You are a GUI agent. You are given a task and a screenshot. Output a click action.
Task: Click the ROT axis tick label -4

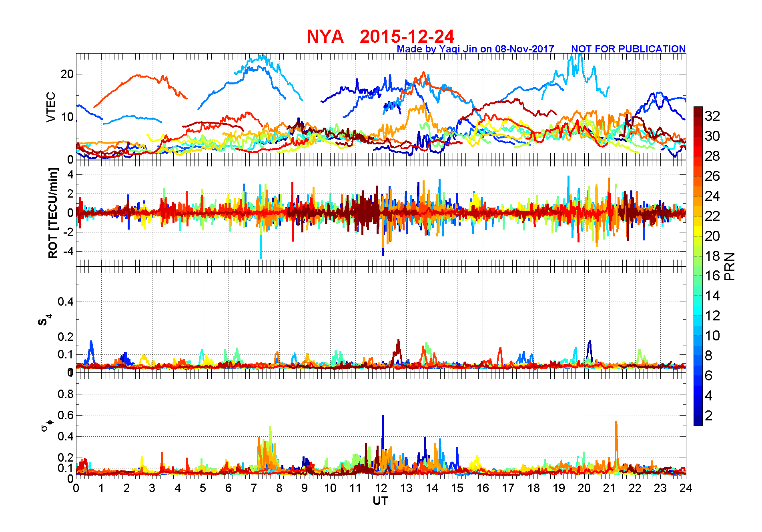click(x=68, y=251)
